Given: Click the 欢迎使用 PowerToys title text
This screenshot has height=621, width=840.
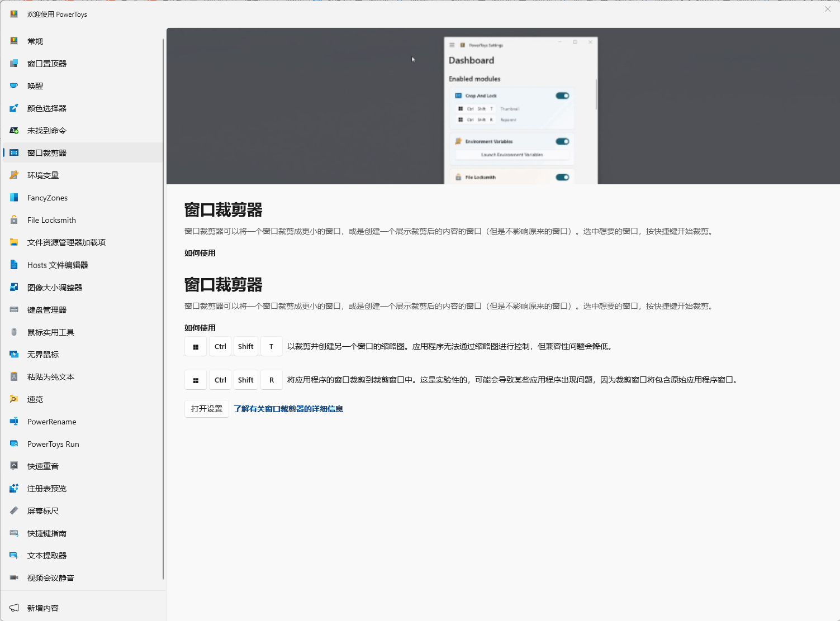Looking at the screenshot, I should click(57, 15).
